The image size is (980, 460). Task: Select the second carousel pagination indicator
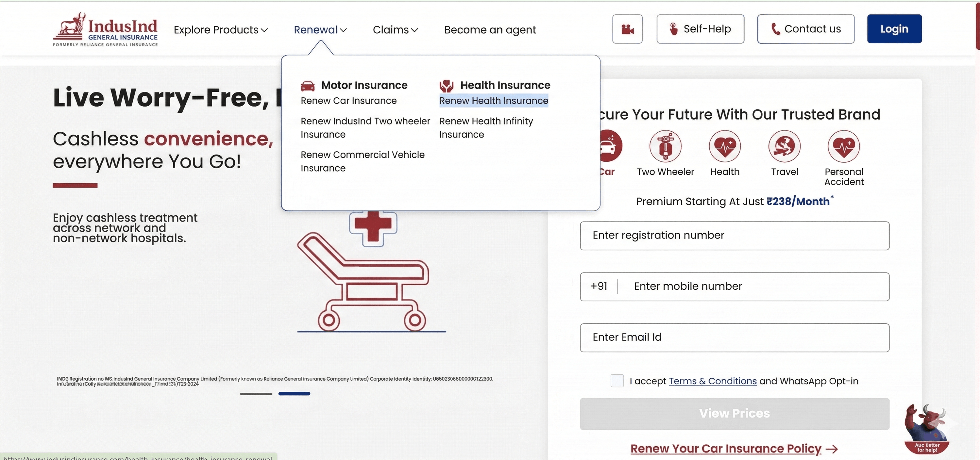click(x=294, y=394)
